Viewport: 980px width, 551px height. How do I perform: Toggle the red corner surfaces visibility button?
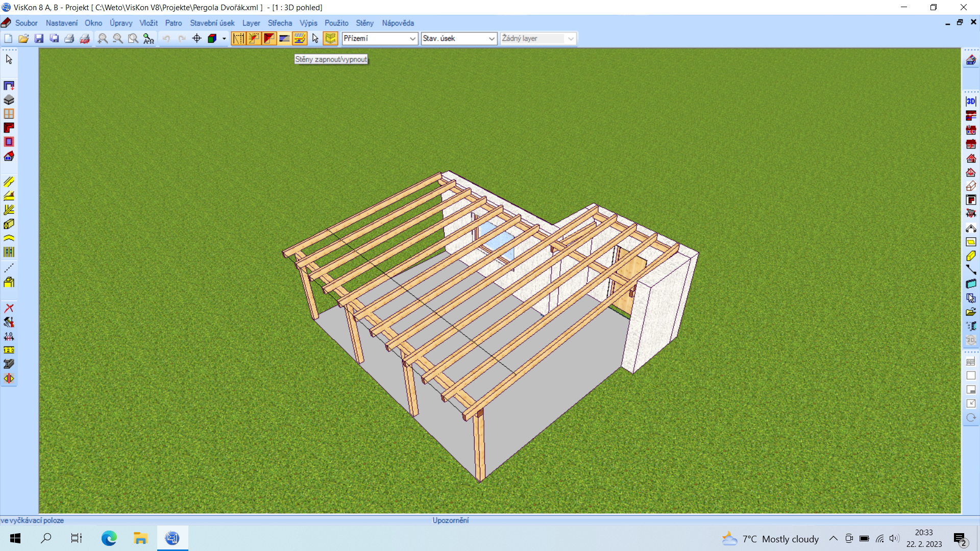click(269, 38)
